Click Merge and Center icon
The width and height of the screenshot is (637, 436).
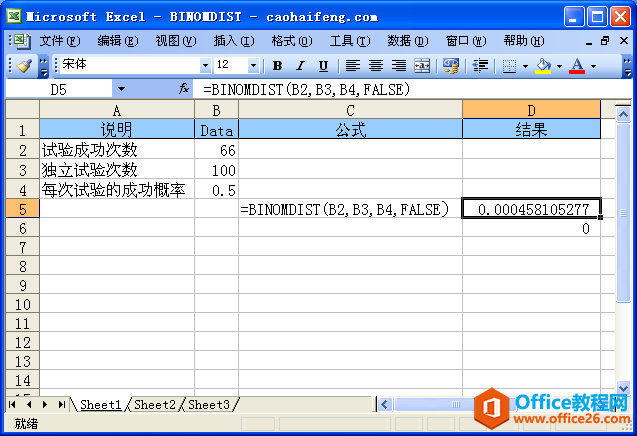(422, 65)
